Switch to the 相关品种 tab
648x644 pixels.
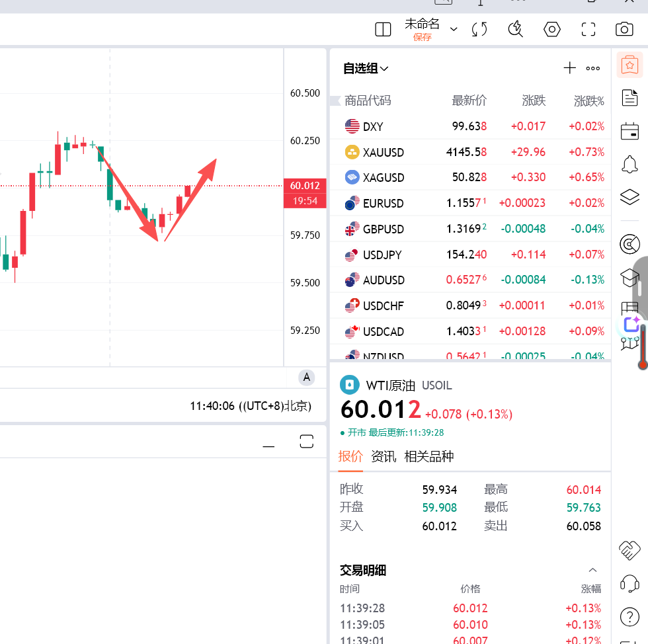pos(429,456)
